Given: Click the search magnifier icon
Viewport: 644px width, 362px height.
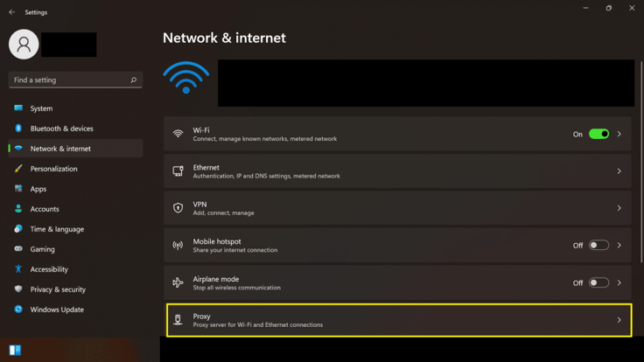Looking at the screenshot, I should coord(133,80).
